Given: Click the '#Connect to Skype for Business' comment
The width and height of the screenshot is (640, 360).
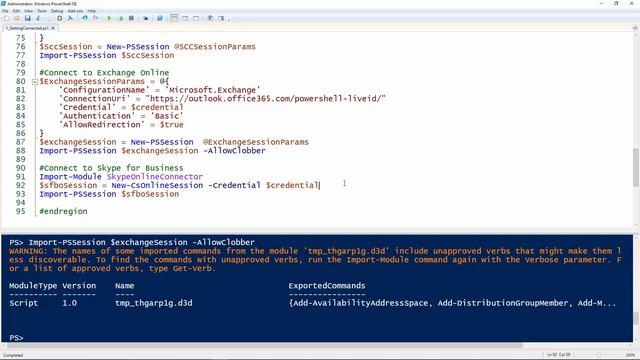Looking at the screenshot, I should tap(111, 168).
